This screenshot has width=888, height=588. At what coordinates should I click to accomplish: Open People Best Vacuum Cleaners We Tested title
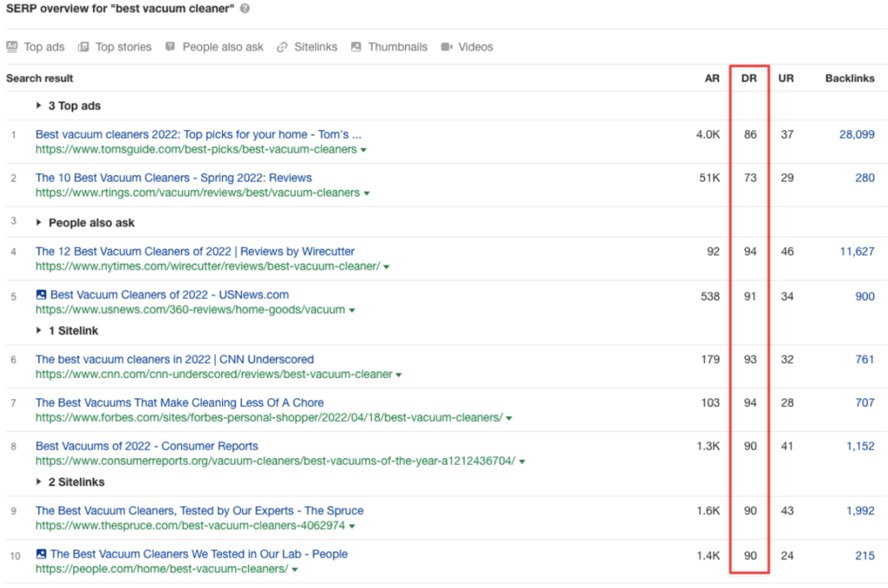(199, 554)
